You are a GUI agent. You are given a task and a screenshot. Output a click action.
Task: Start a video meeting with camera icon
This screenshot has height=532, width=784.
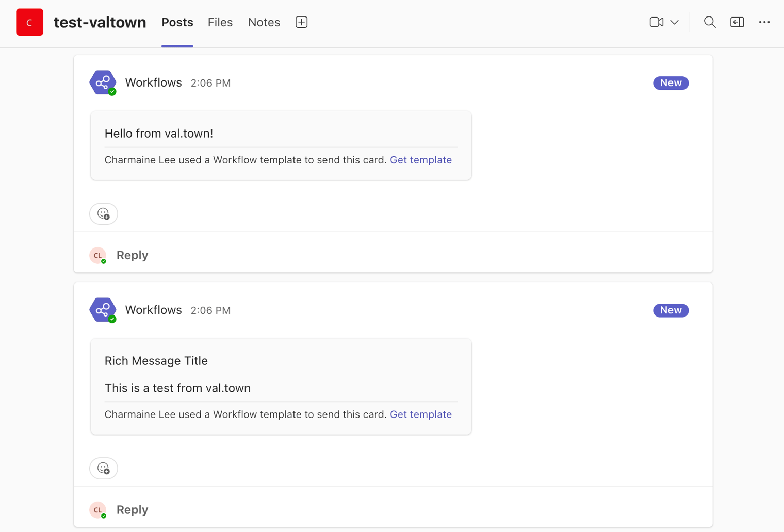coord(656,22)
